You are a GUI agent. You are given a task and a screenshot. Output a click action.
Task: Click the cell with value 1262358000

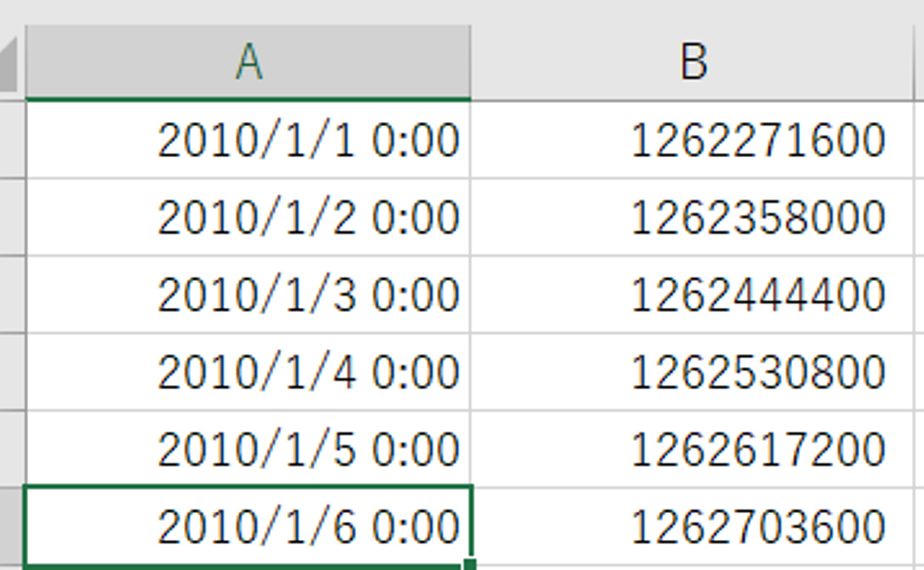click(x=692, y=217)
